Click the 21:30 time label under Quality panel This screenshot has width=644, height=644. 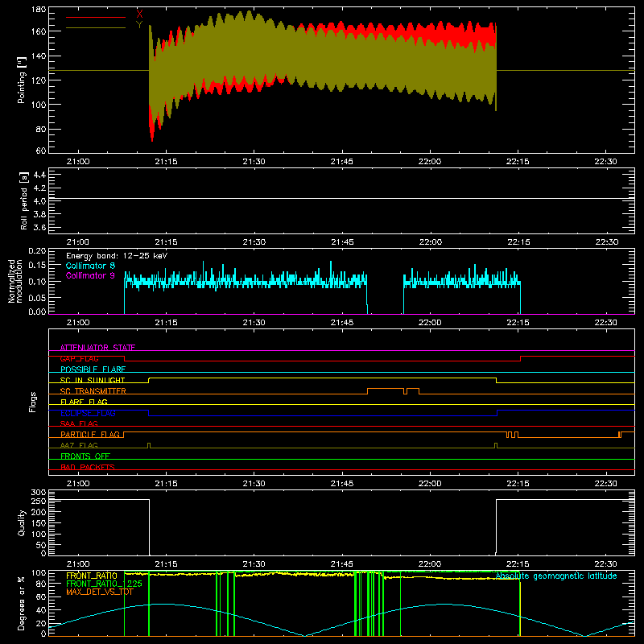coord(254,564)
